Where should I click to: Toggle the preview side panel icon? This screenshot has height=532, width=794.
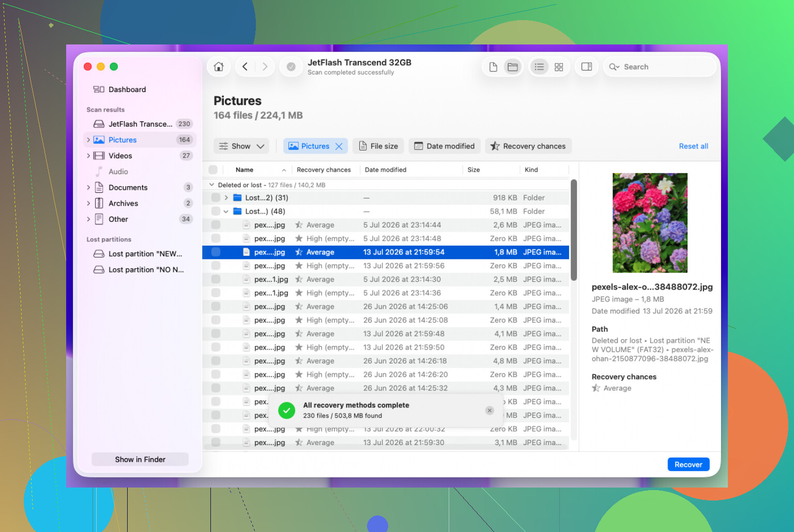(587, 67)
